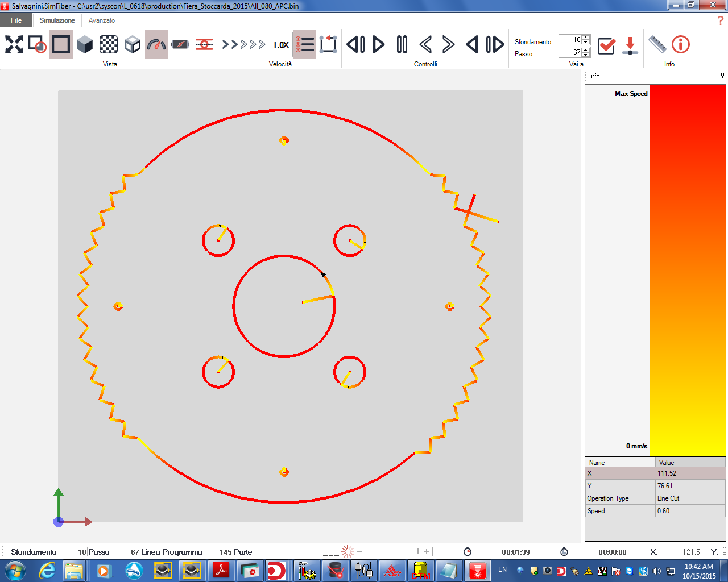Image resolution: width=728 pixels, height=582 pixels.
Task: Toggle the numbered step list icon
Action: [305, 44]
